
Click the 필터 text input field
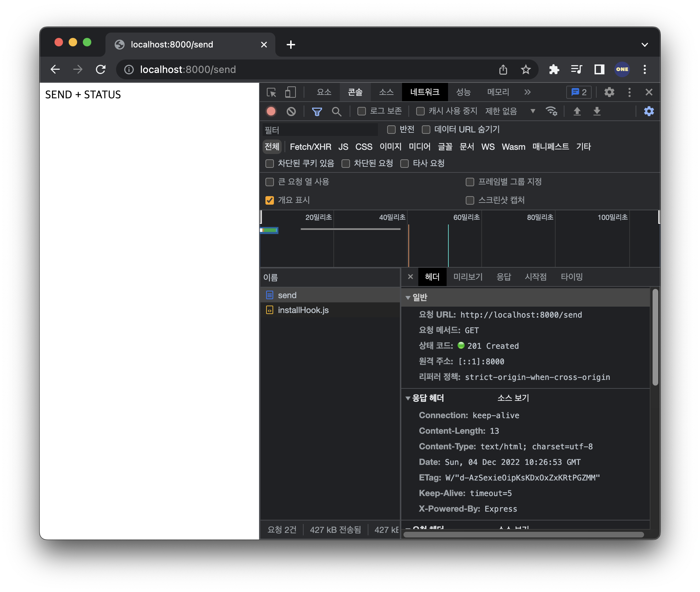(x=320, y=130)
